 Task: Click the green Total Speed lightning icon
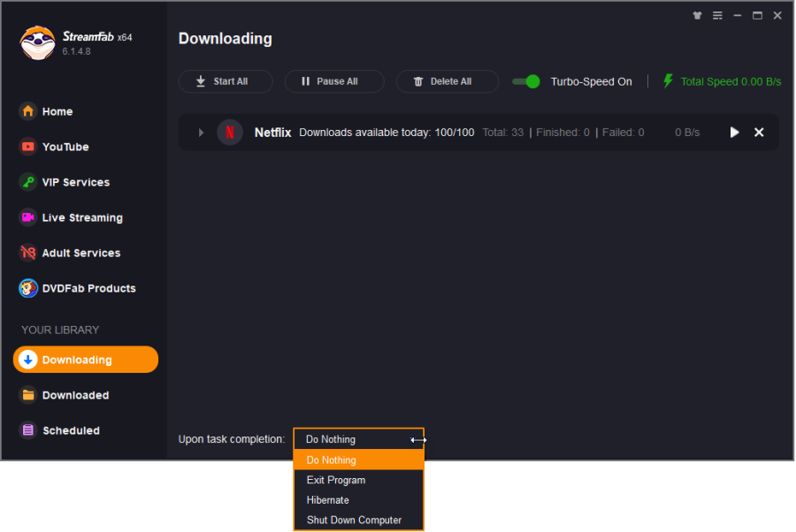tap(668, 81)
